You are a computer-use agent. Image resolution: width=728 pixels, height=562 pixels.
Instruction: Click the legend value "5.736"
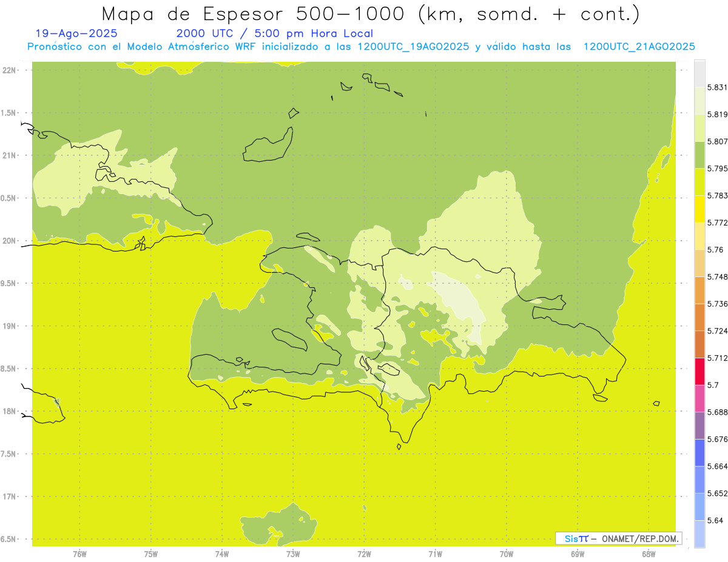(717, 304)
